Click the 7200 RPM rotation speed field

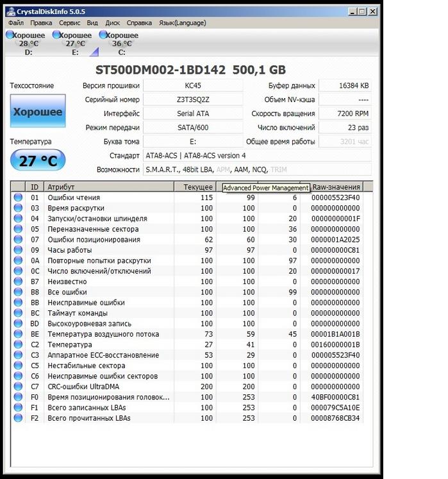(345, 113)
